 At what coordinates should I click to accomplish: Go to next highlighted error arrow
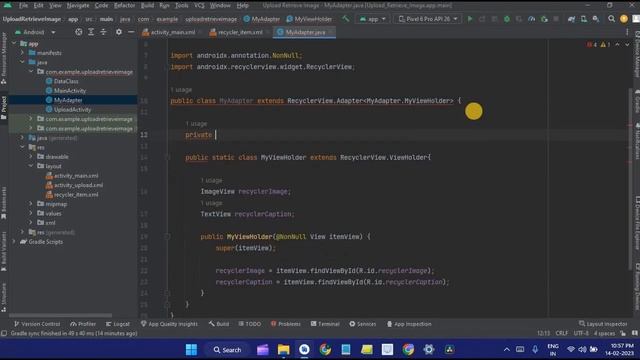coord(627,44)
